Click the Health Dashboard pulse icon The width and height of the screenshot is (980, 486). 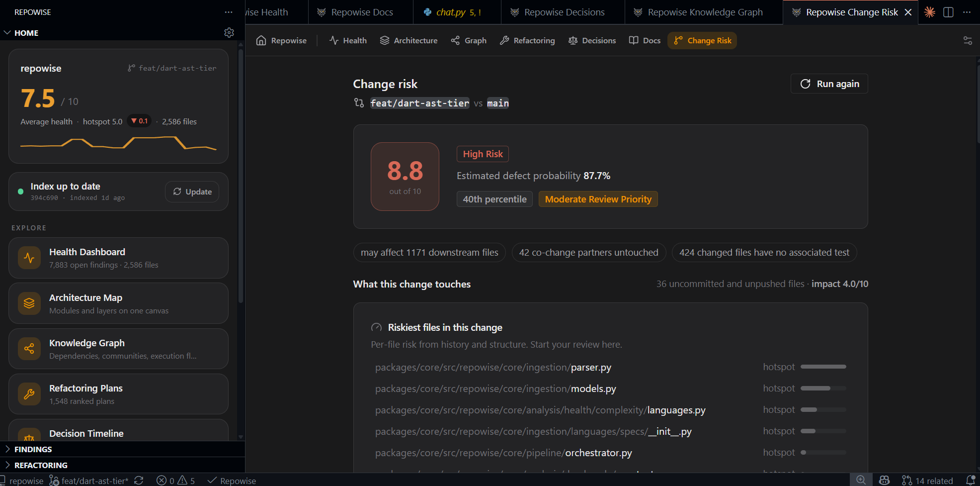coord(29,258)
